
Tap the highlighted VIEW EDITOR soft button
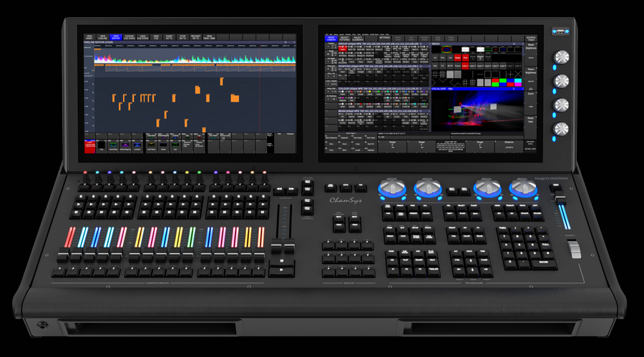click(116, 37)
